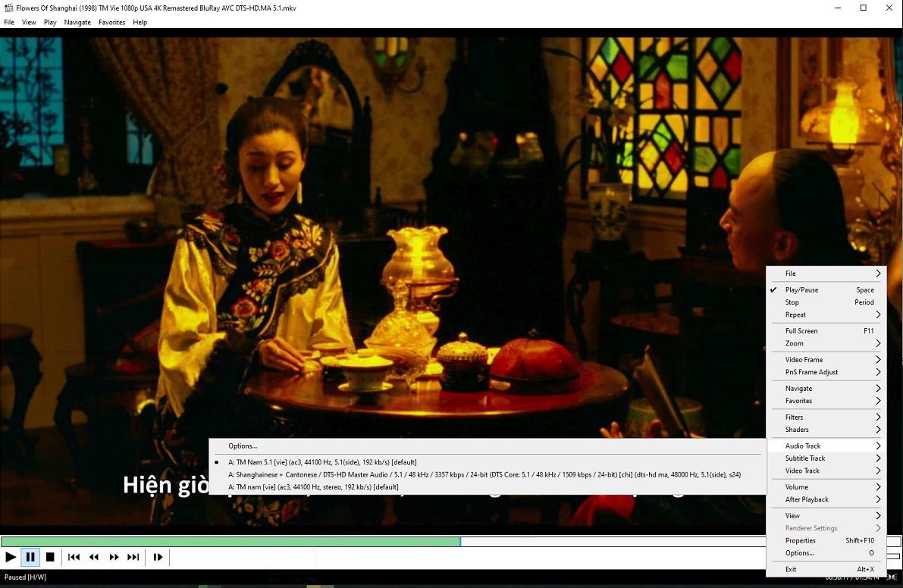
Task: Open the Video Track submenu
Action: [826, 471]
